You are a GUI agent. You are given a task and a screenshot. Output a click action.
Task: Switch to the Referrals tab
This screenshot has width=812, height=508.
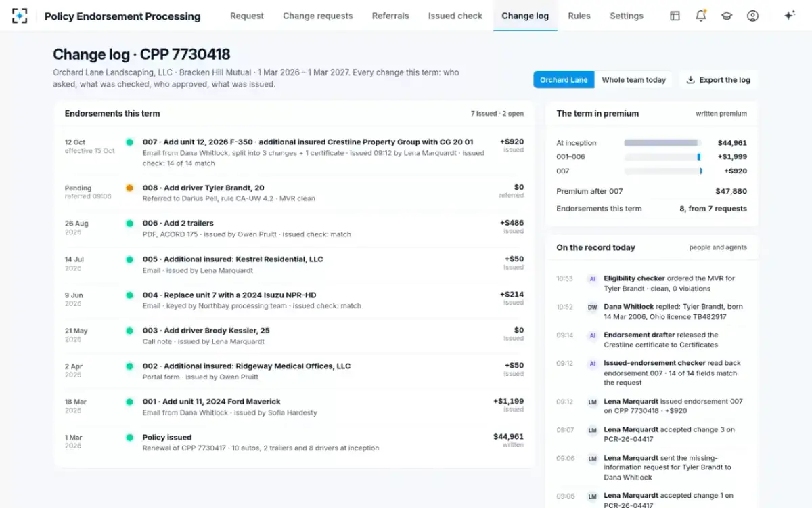(390, 16)
